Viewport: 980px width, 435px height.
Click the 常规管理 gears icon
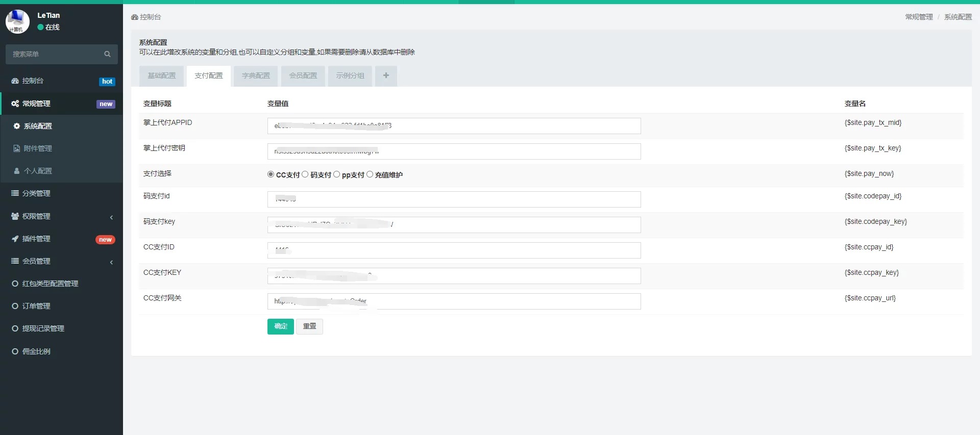15,104
